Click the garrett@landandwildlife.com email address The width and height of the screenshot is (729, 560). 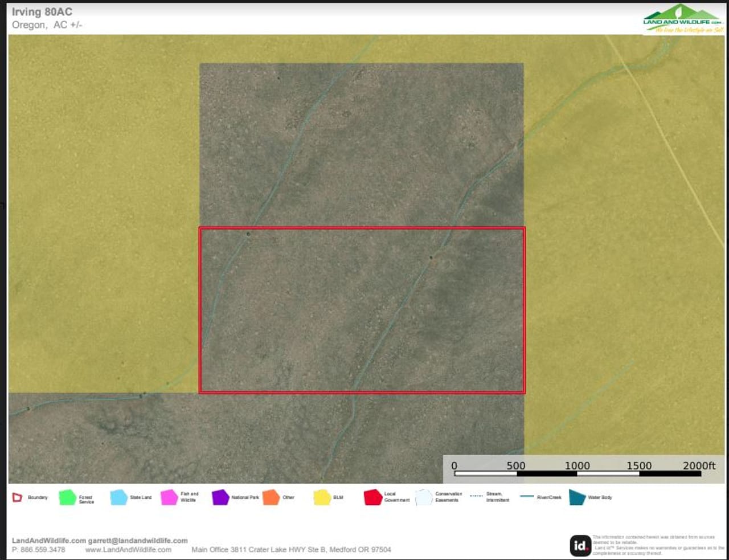point(138,541)
